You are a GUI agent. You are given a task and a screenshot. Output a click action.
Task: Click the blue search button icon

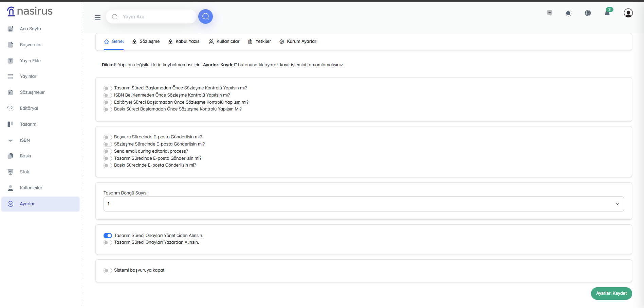[x=205, y=17]
